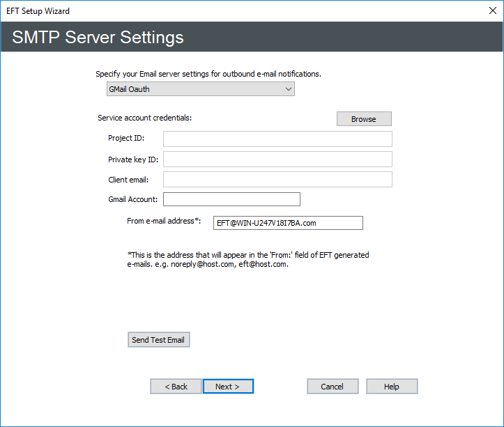Image resolution: width=504 pixels, height=427 pixels.
Task: Cancel the EFT setup wizard
Action: [333, 387]
